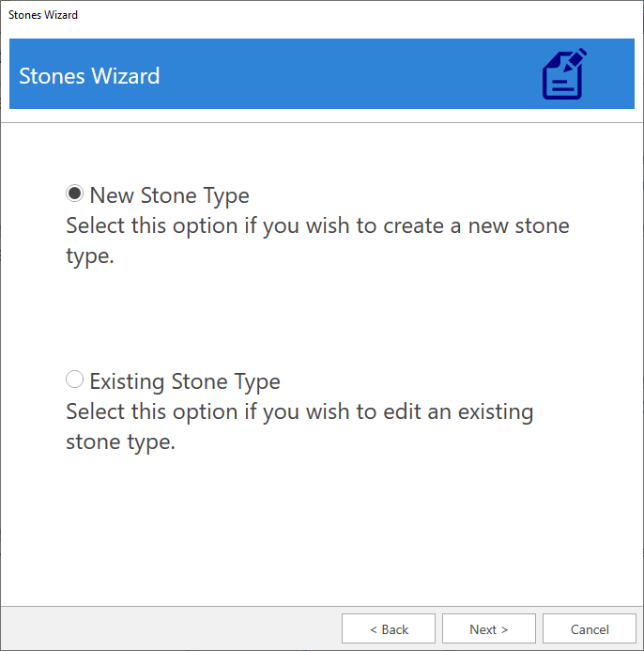Click the window title bar text 'Stones Wizard'

coord(43,15)
